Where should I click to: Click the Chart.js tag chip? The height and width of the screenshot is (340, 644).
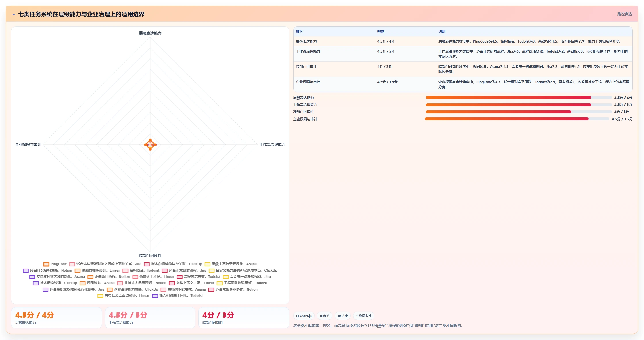point(304,316)
